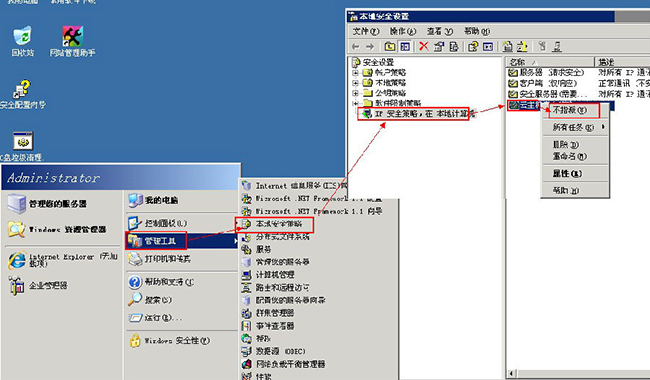Open Internet 信息服务(IIS)管理器 from submenu
Image resolution: width=650 pixels, height=380 pixels.
(294, 186)
